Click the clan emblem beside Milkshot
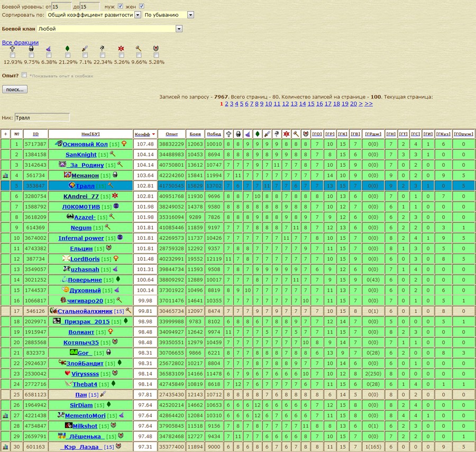 [69, 425]
